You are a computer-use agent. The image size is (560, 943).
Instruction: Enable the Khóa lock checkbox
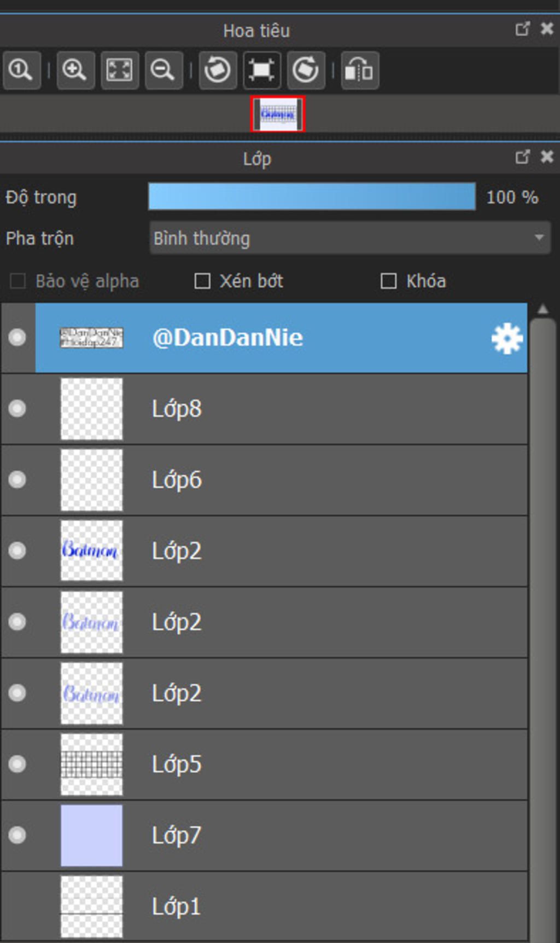(388, 281)
